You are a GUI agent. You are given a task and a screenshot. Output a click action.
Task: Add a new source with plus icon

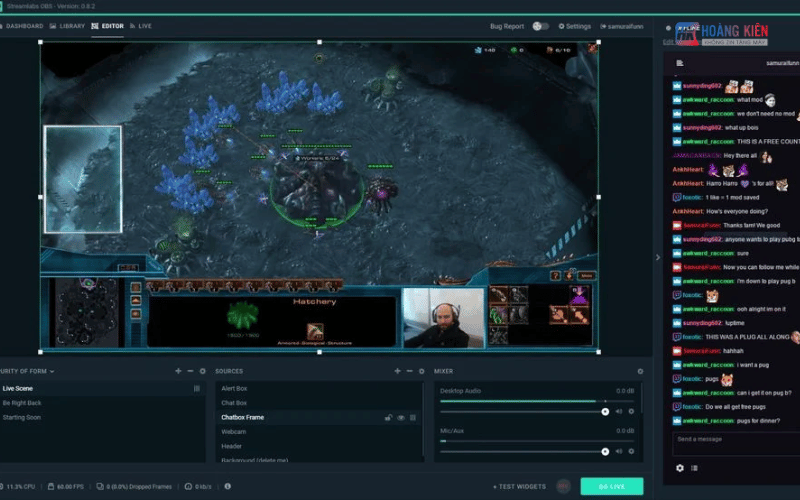pos(397,371)
